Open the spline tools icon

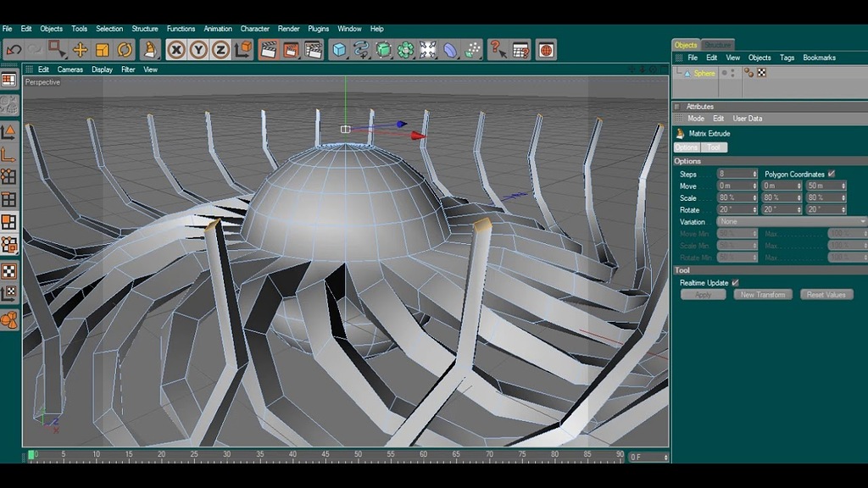pos(361,50)
